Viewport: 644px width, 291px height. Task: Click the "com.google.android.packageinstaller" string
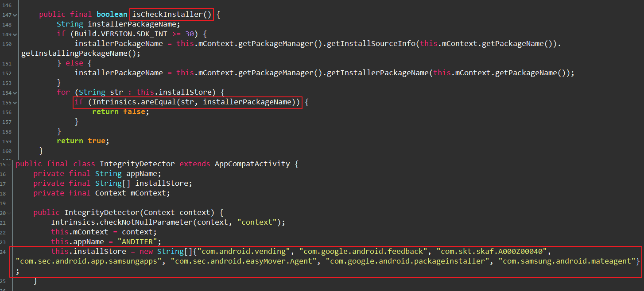point(408,261)
